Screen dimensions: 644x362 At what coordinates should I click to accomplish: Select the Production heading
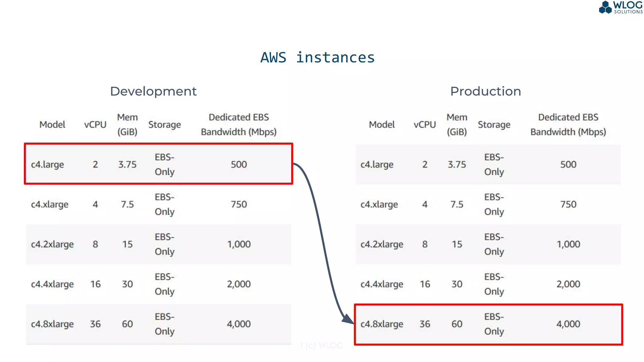coord(486,91)
